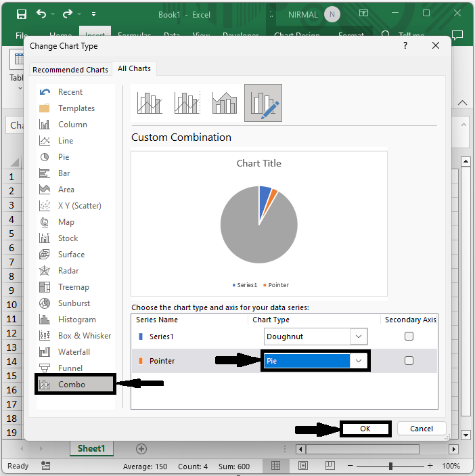Viewport: 475px width, 476px height.
Task: Select row 10 header
Action: 12,305
